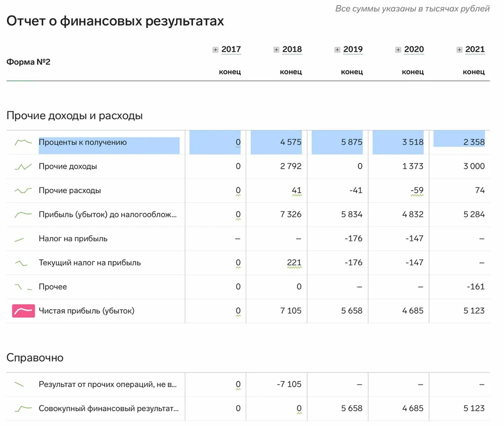Click the pre-tax profit value 5 284
Screen dimensions: 504x426
(x=474, y=214)
